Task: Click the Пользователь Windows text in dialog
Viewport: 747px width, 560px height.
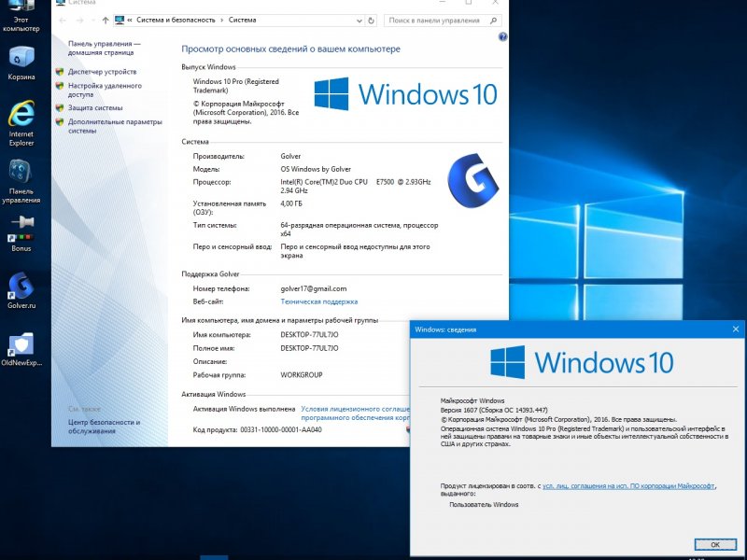Action: point(484,505)
